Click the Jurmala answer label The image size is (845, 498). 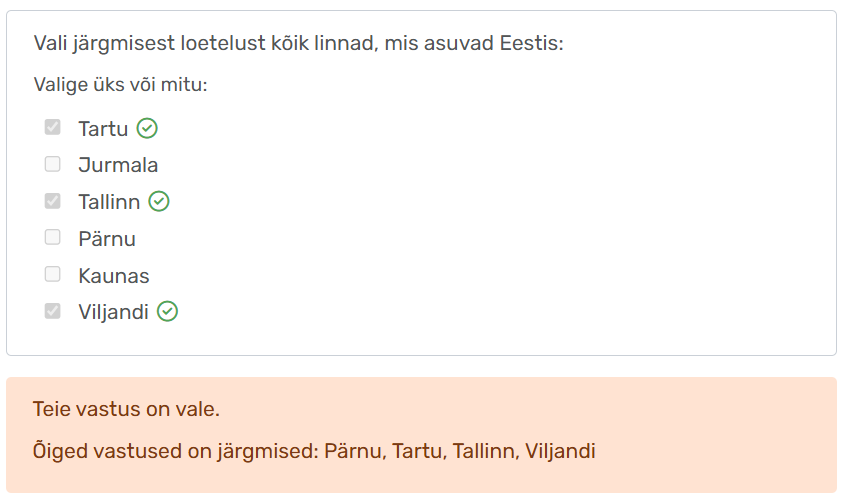click(118, 165)
